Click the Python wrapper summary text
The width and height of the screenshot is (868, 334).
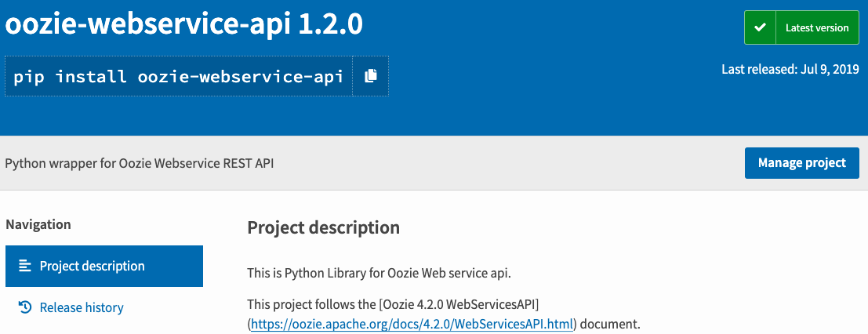point(139,163)
